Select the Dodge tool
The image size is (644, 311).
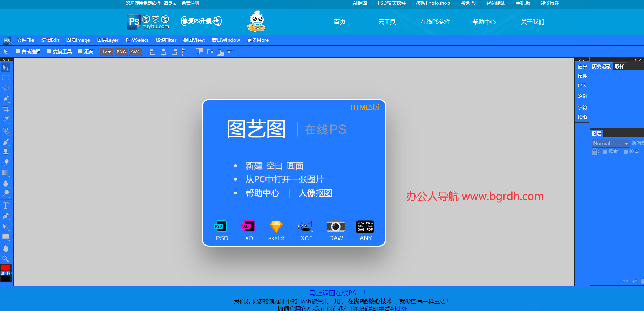(x=6, y=193)
